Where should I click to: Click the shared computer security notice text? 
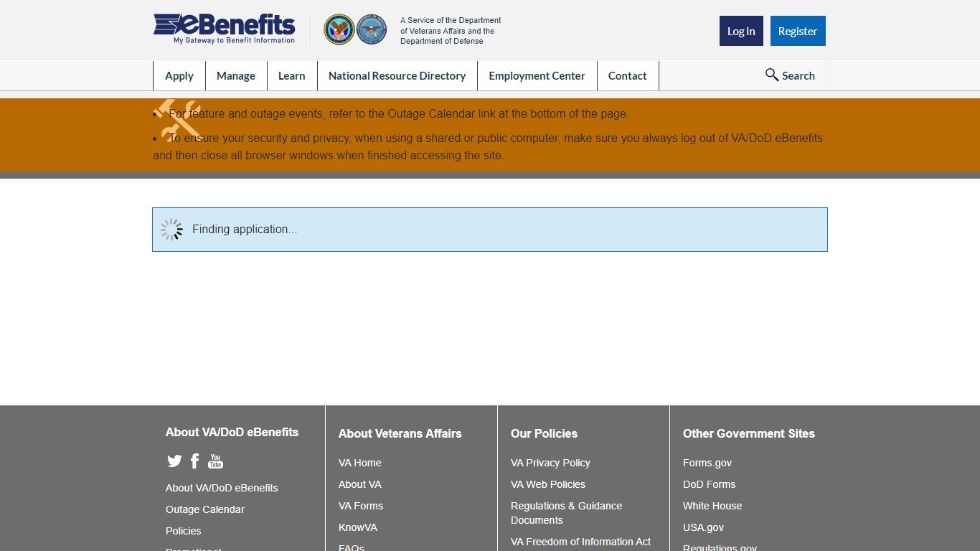(x=488, y=146)
